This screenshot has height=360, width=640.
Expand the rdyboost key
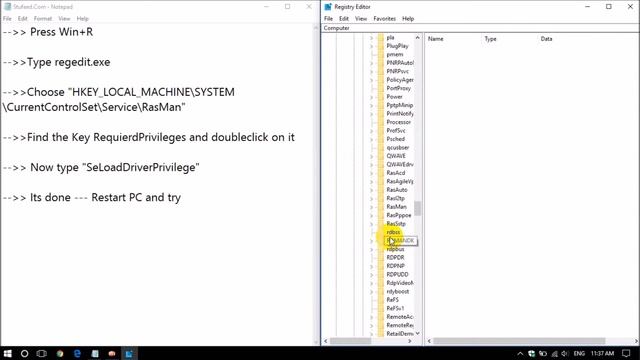point(371,292)
